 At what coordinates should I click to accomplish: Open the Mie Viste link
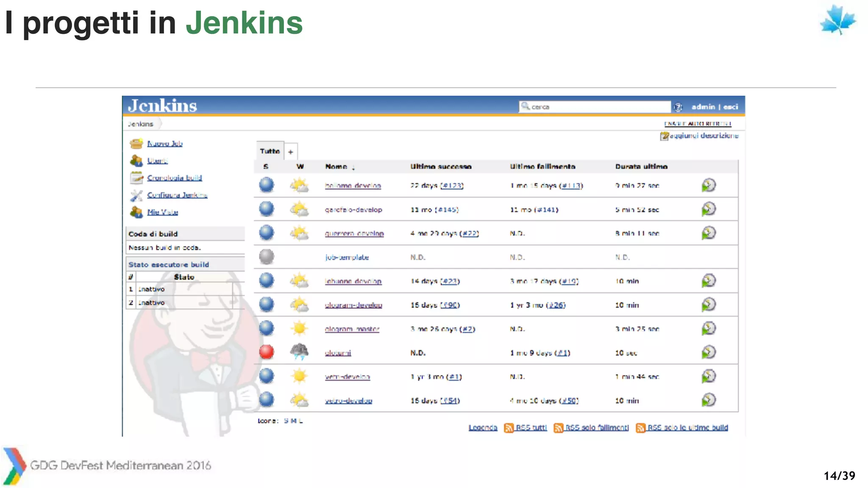click(x=162, y=212)
